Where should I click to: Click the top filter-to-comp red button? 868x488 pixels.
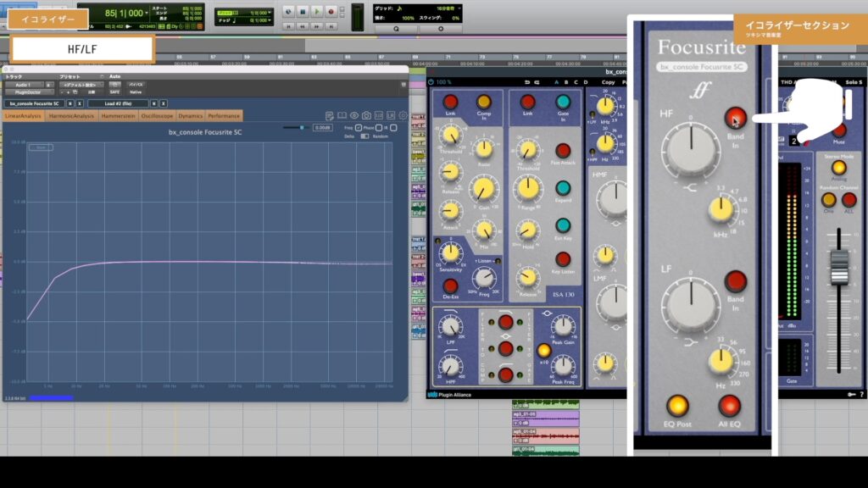(x=505, y=322)
